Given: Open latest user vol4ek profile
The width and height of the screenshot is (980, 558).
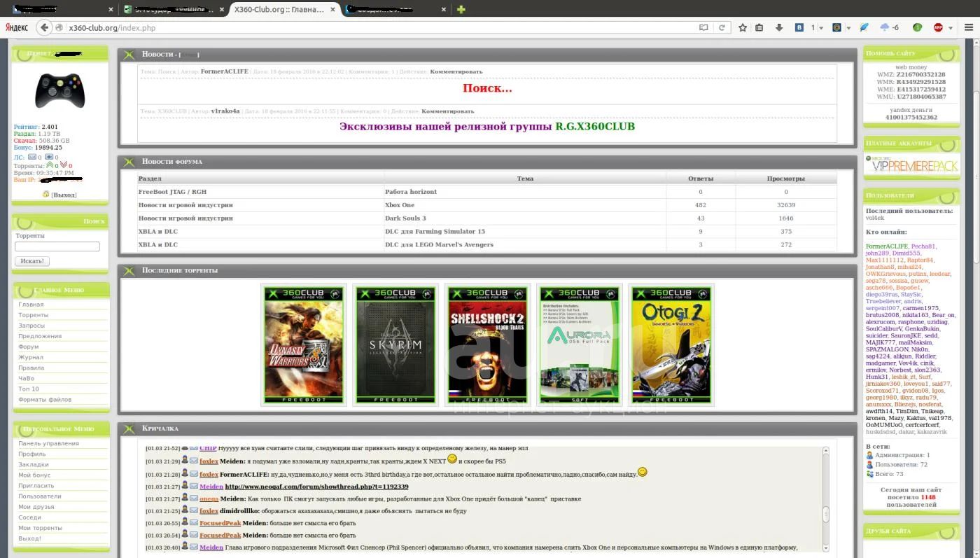Looking at the screenshot, I should pyautogui.click(x=875, y=218).
